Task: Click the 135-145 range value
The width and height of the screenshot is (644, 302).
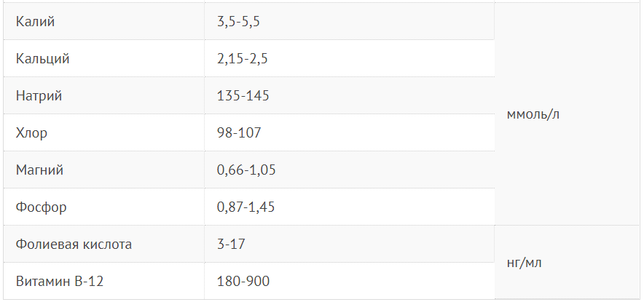Action: click(238, 96)
